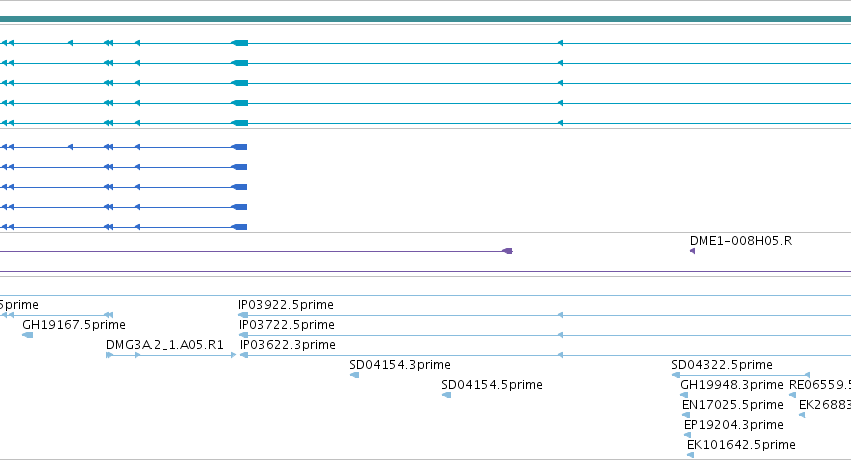Select the small feature arrow under SD04154.3prime
Viewport: 851px width, 460px height.
354,375
